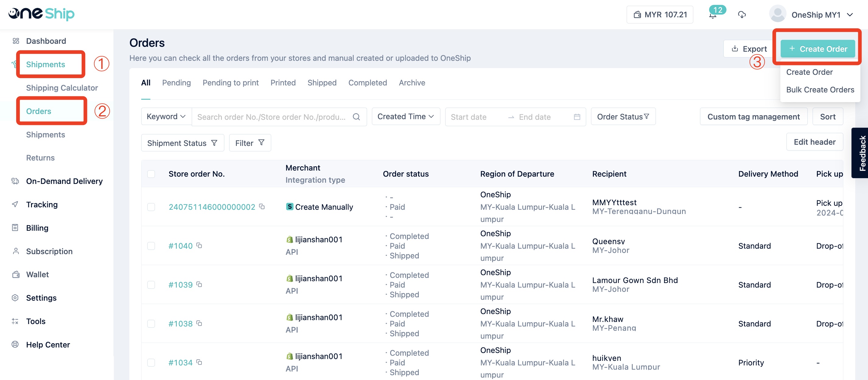Click the teal Create Order button
The height and width of the screenshot is (380, 868).
[818, 49]
